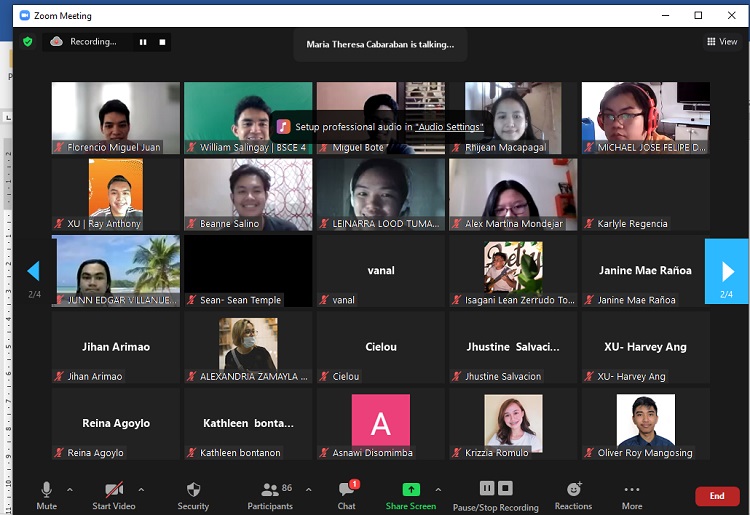Viewport: 750px width, 515px height.
Task: Select the JUNN EDGAR VILLANUE video tile
Action: click(116, 271)
